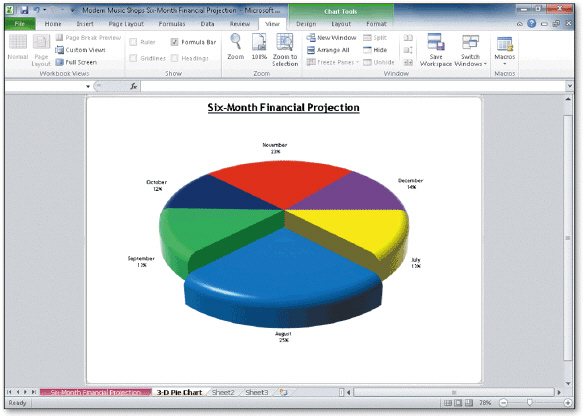
Task: Switch to the Insert ribbon tab
Action: point(85,24)
